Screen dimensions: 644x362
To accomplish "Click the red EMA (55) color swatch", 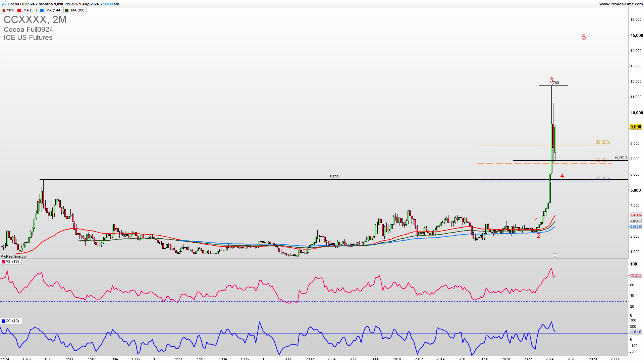I will point(19,10).
